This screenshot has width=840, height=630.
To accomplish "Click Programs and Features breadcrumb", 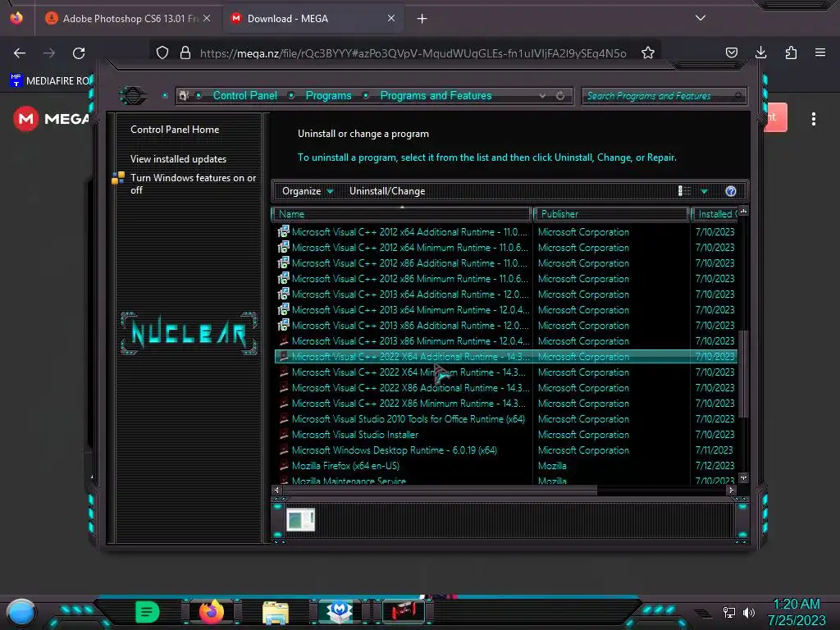I will (436, 95).
